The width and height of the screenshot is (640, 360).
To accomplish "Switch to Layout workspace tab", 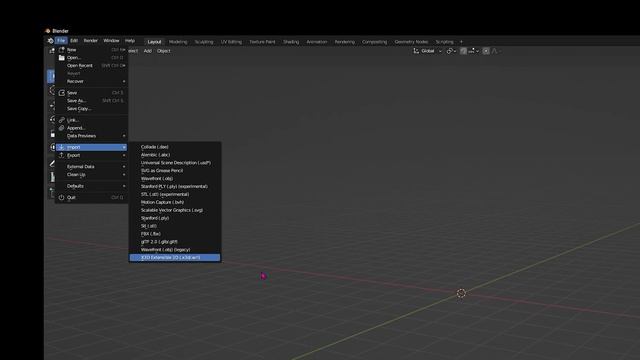I will (154, 42).
